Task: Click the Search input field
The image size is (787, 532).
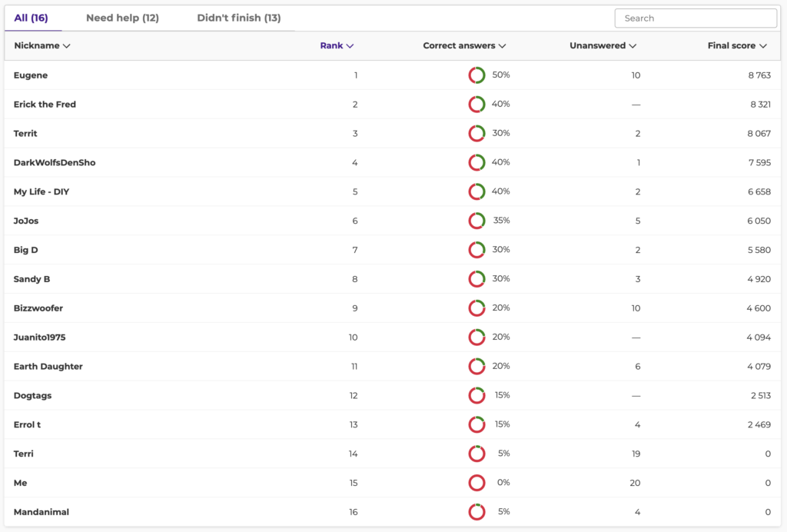Action: point(696,18)
